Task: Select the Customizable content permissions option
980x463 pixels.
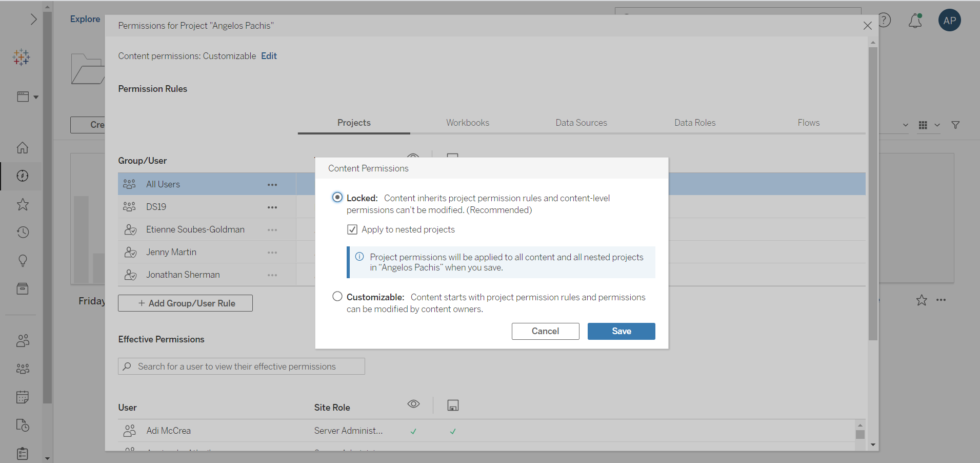Action: (x=337, y=296)
